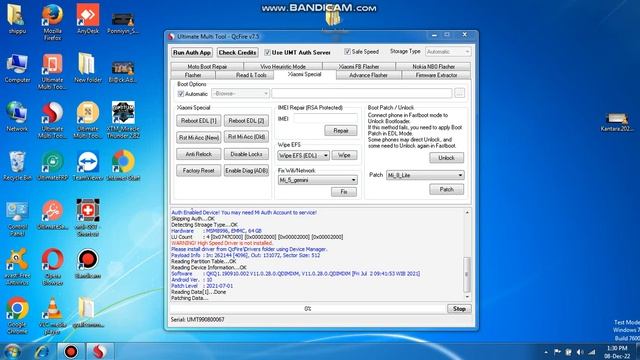
Task: Open the New folder icon beside Computer
Action: [88, 68]
